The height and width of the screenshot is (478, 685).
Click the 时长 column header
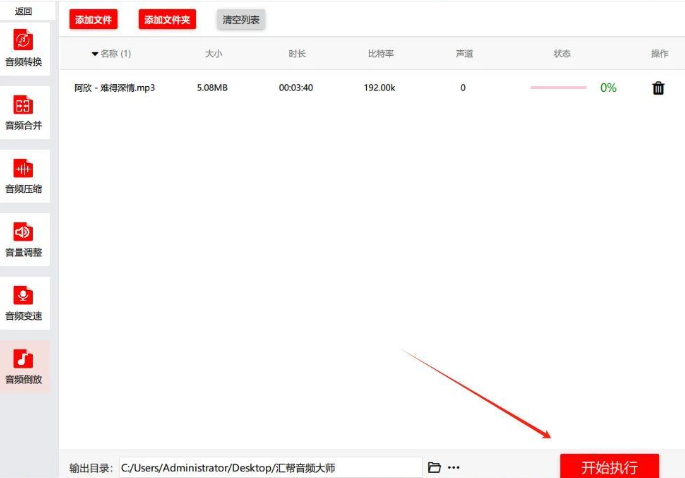pyautogui.click(x=297, y=54)
